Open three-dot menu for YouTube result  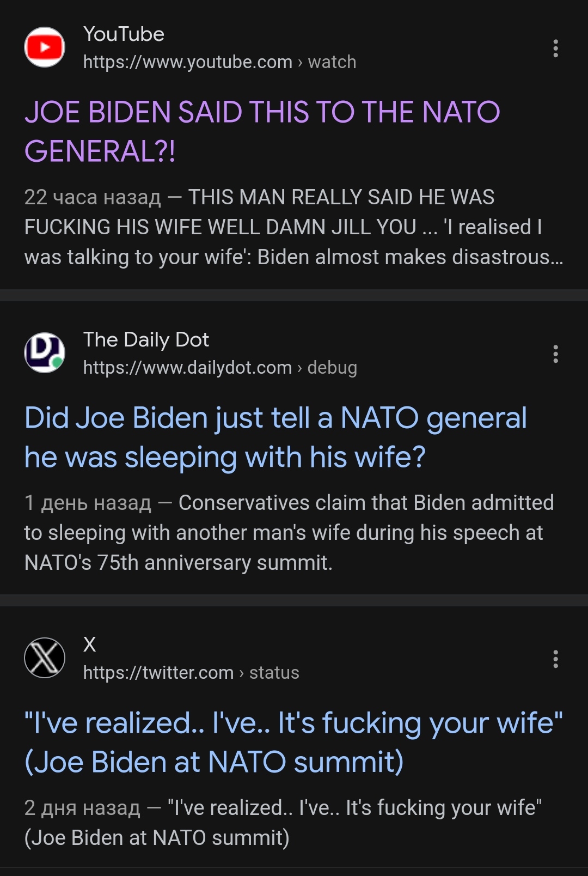pos(555,48)
